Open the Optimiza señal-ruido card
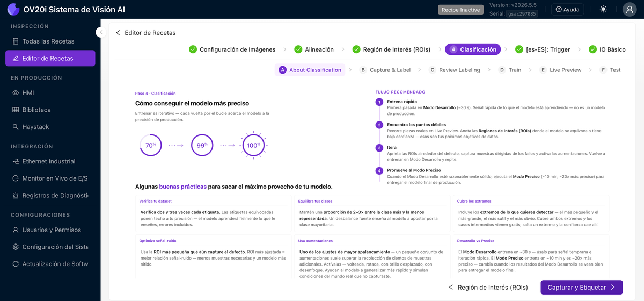The height and width of the screenshot is (301, 644). pos(214,255)
